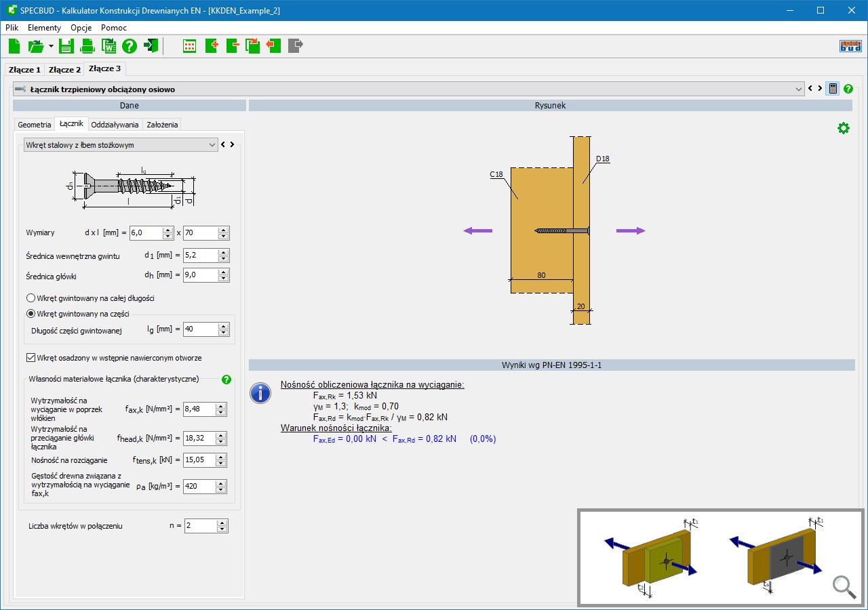Expand the 'Łącznik trzpieniowy obciążony osiowo' dropdown
The width and height of the screenshot is (868, 610).
[798, 89]
